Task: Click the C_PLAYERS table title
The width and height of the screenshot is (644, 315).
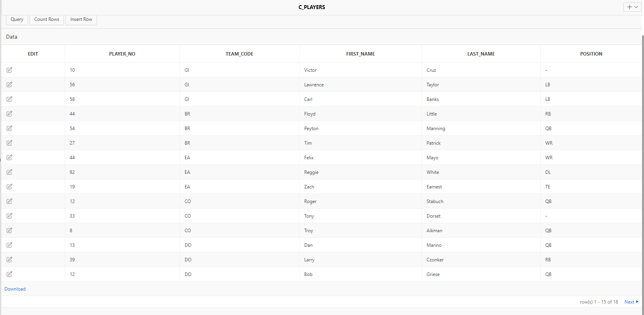Action: tap(312, 7)
